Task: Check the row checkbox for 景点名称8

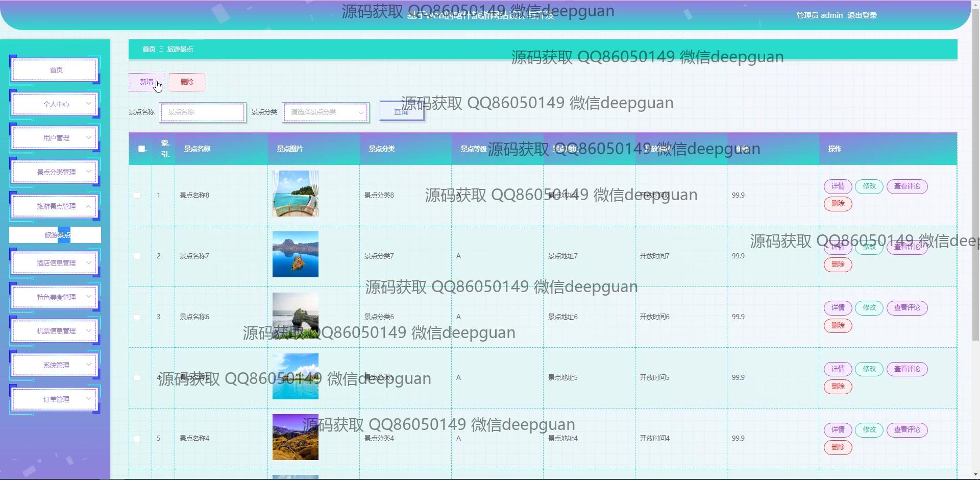Action: click(137, 195)
